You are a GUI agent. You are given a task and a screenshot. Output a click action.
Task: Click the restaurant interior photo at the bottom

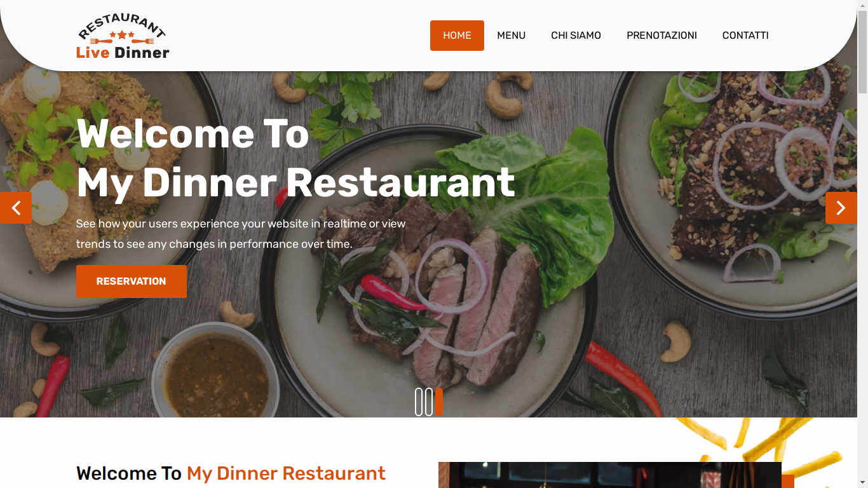pyautogui.click(x=610, y=475)
